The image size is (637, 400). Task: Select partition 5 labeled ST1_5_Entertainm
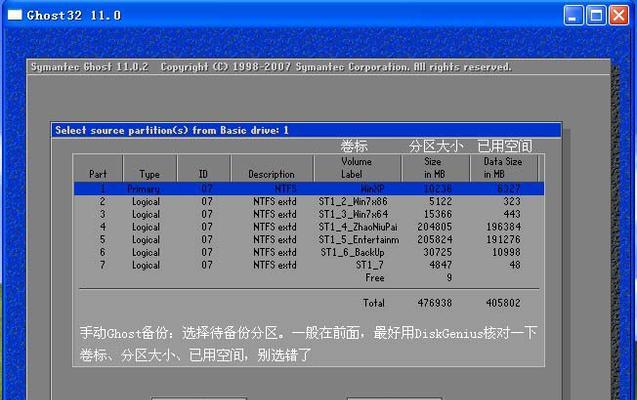point(309,240)
